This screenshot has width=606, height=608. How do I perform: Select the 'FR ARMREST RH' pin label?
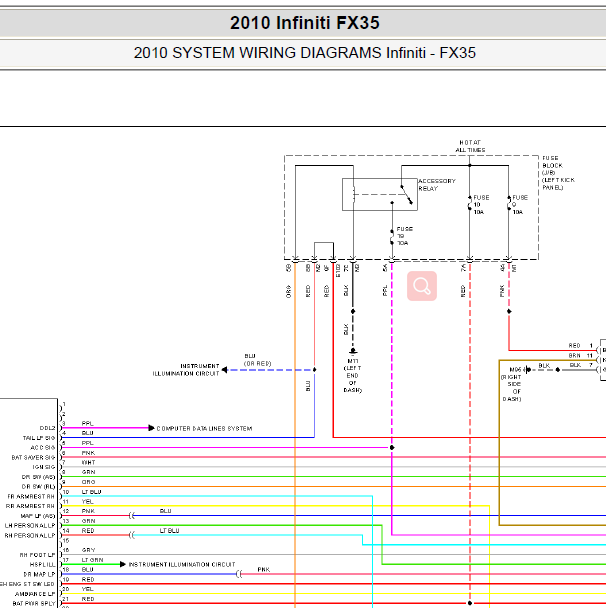pos(31,496)
